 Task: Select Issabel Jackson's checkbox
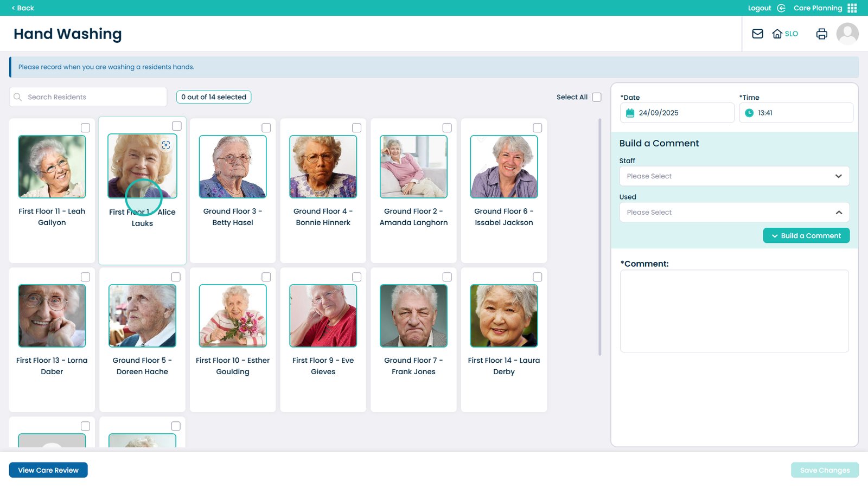[538, 128]
